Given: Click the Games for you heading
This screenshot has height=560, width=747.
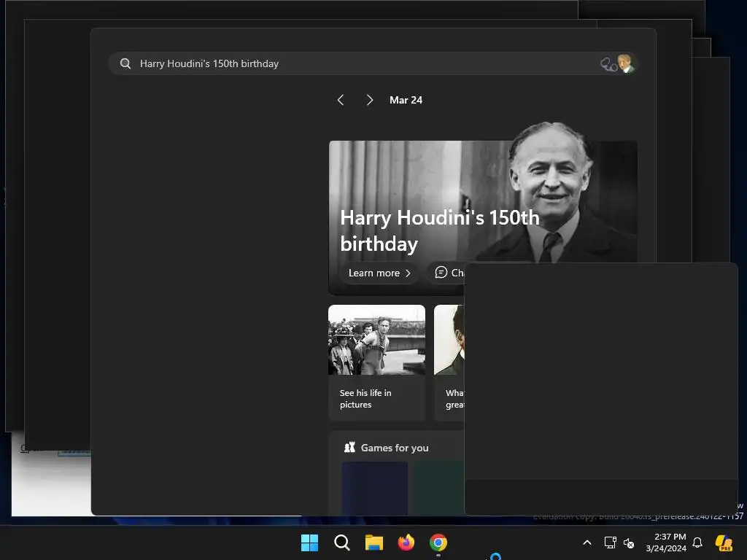Looking at the screenshot, I should click(x=395, y=448).
